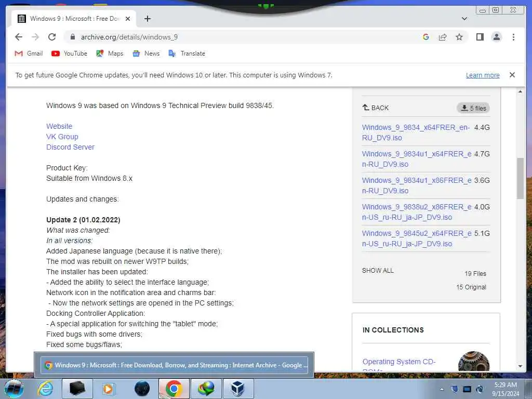Open the Windows Start menu
Viewport: 532px width, 399px height.
pyautogui.click(x=14, y=389)
